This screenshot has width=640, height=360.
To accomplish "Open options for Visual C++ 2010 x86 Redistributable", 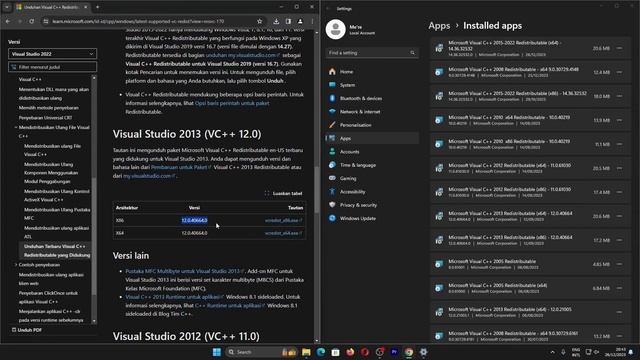I will coord(619,144).
